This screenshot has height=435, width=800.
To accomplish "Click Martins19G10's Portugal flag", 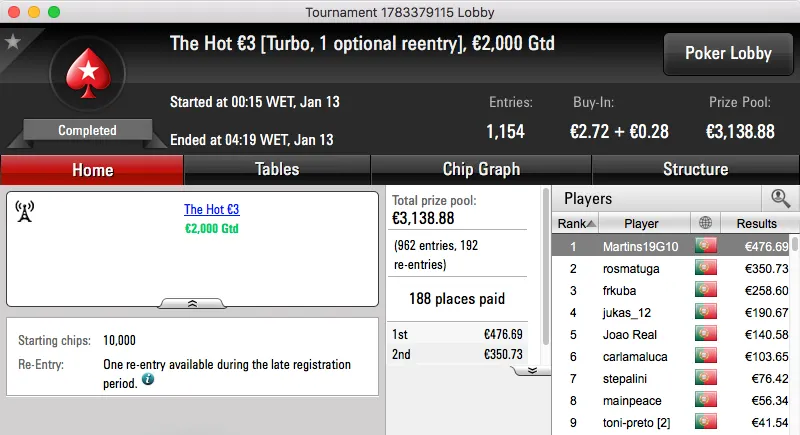I will (707, 246).
